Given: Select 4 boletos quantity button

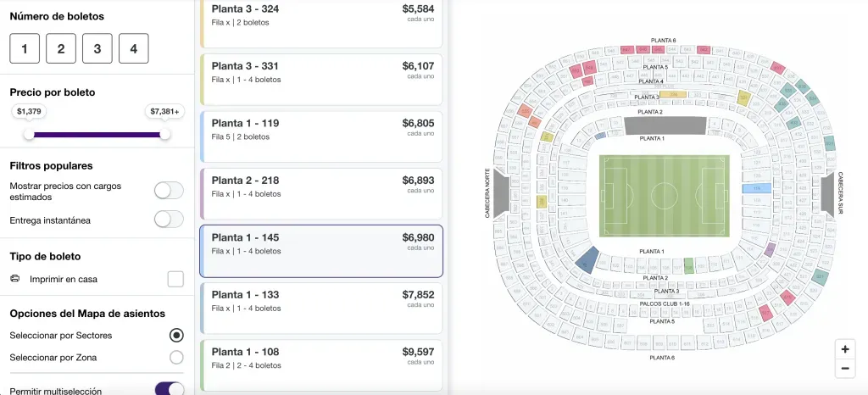Looking at the screenshot, I should coord(134,48).
